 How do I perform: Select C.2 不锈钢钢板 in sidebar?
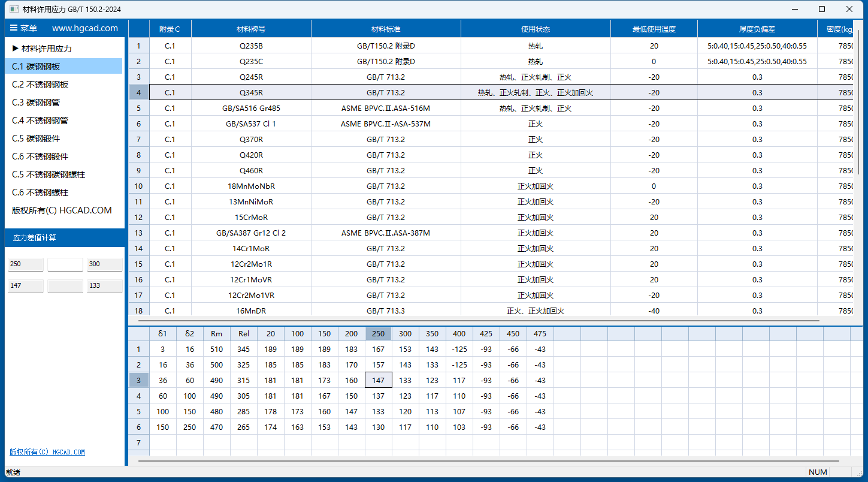[40, 85]
